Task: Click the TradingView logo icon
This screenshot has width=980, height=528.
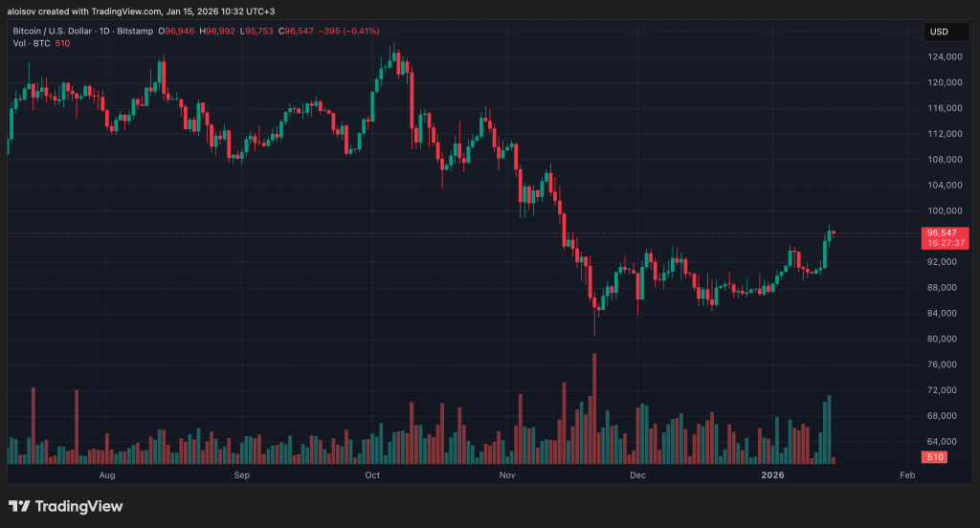Action: 19,506
